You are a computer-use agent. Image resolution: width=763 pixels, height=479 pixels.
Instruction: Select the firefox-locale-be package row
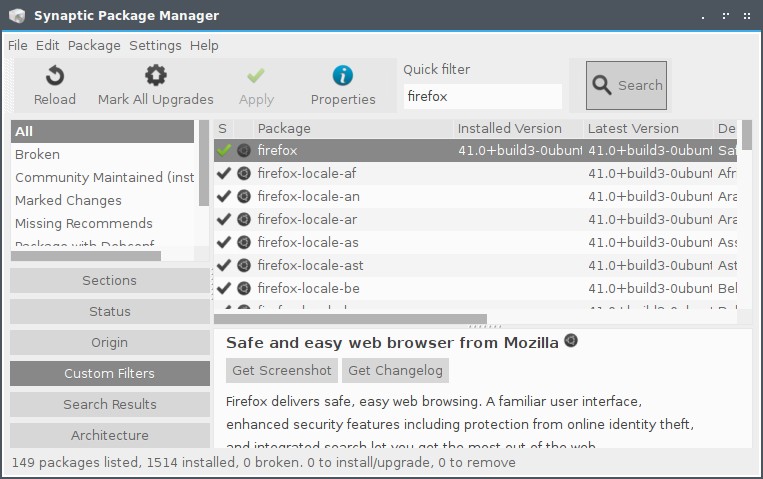[x=475, y=288]
